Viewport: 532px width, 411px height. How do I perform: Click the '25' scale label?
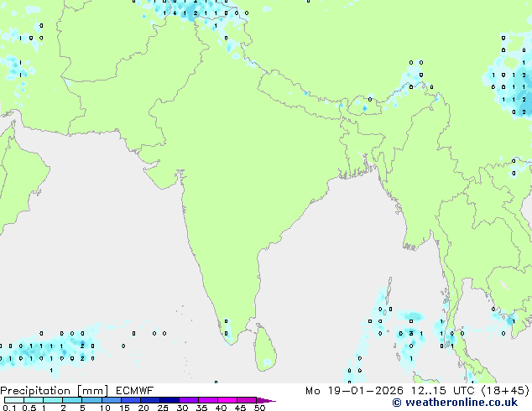tap(163, 408)
